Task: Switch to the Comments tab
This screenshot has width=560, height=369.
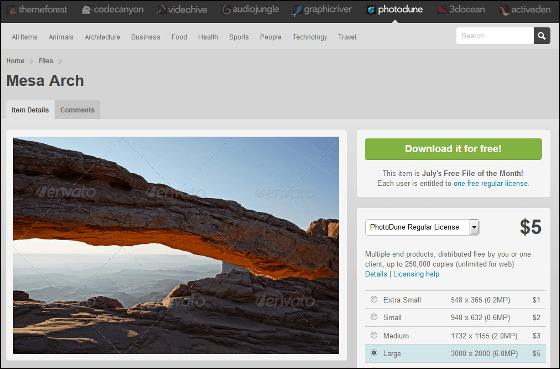Action: click(78, 110)
